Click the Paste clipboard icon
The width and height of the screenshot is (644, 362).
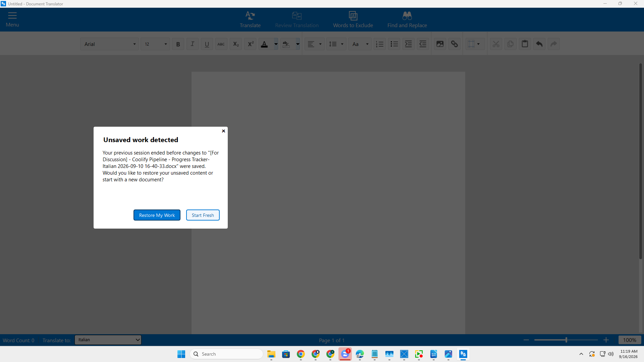[525, 44]
